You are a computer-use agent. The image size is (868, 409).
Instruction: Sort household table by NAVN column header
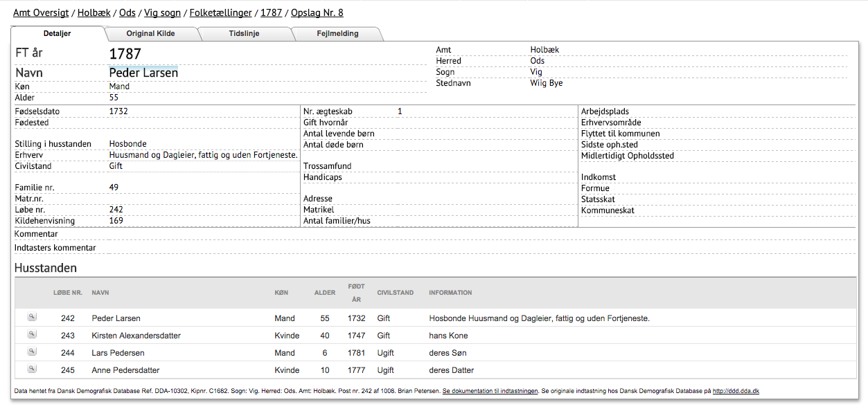coord(100,293)
